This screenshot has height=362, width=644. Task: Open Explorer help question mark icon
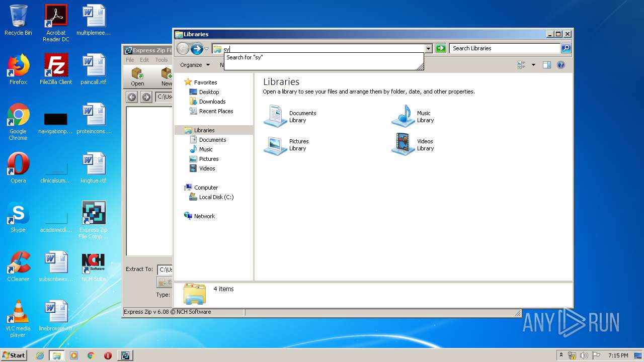click(561, 65)
